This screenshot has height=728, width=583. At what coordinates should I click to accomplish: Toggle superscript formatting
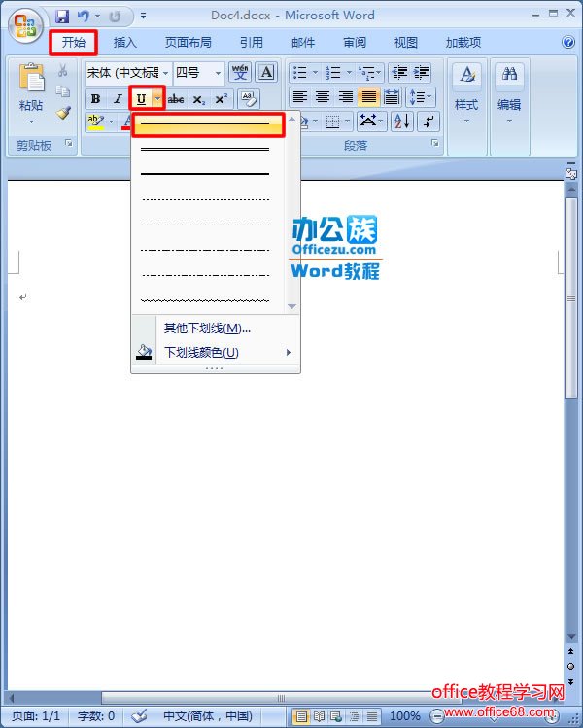point(221,99)
